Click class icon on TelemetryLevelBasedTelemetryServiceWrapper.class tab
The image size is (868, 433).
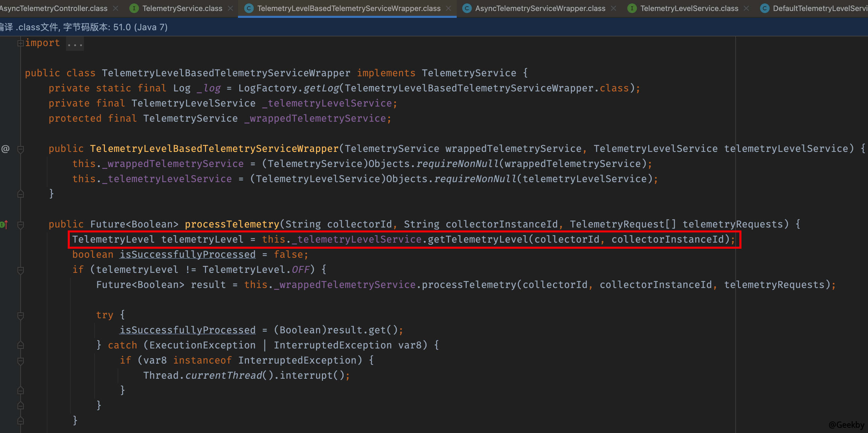(x=249, y=8)
